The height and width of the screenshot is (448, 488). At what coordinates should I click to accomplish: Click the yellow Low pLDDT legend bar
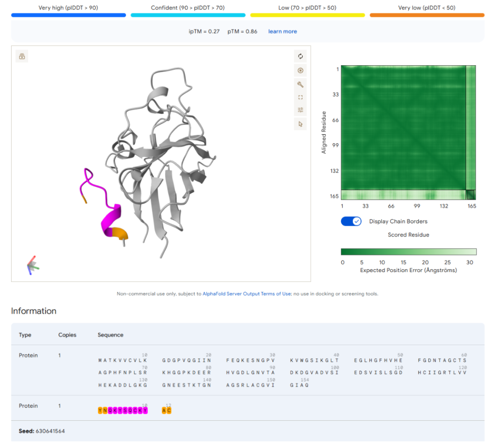click(308, 15)
